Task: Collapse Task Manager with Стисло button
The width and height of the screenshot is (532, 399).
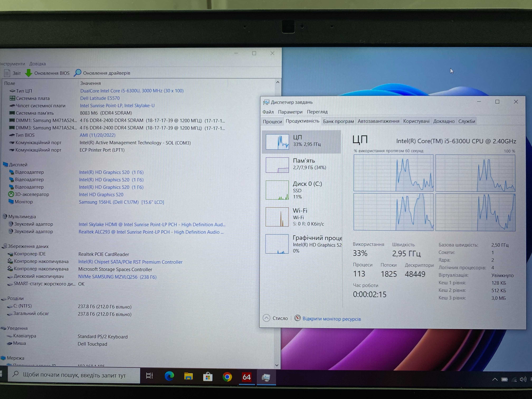Action: click(275, 318)
